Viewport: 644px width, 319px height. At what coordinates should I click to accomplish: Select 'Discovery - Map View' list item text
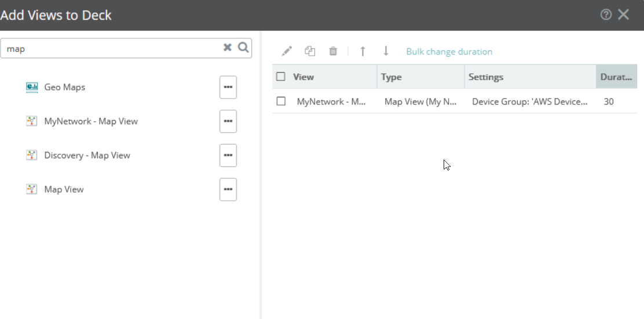[x=87, y=155]
